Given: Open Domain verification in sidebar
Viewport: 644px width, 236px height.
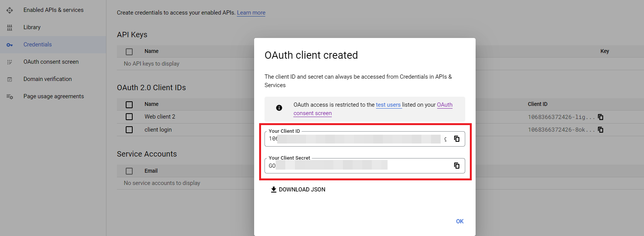Looking at the screenshot, I should tap(47, 79).
